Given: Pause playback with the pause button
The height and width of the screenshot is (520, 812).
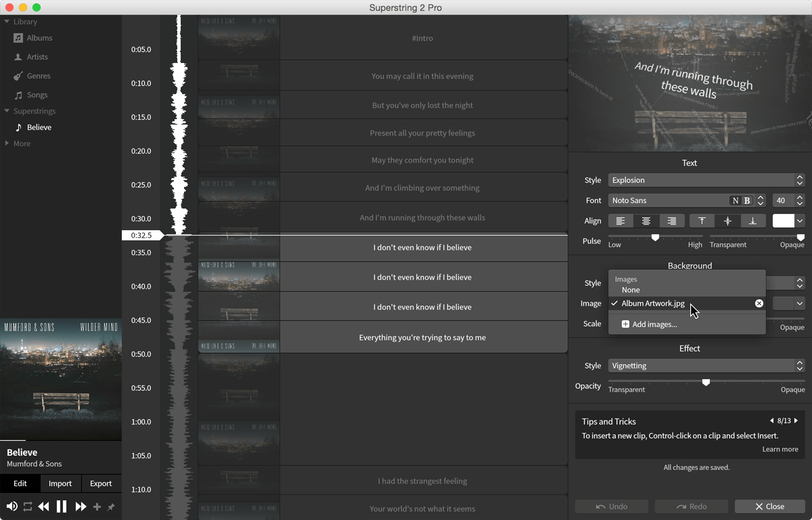Looking at the screenshot, I should (x=62, y=506).
